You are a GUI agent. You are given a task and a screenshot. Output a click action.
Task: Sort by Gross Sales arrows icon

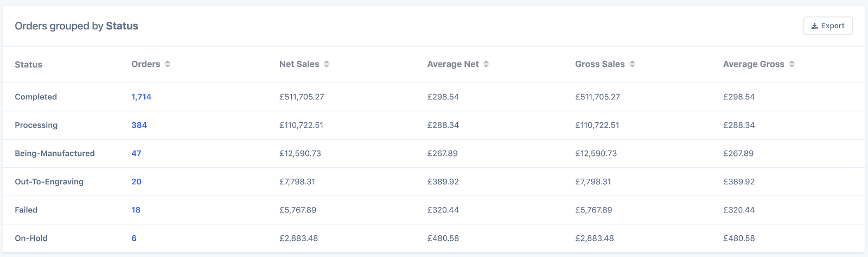coord(633,64)
